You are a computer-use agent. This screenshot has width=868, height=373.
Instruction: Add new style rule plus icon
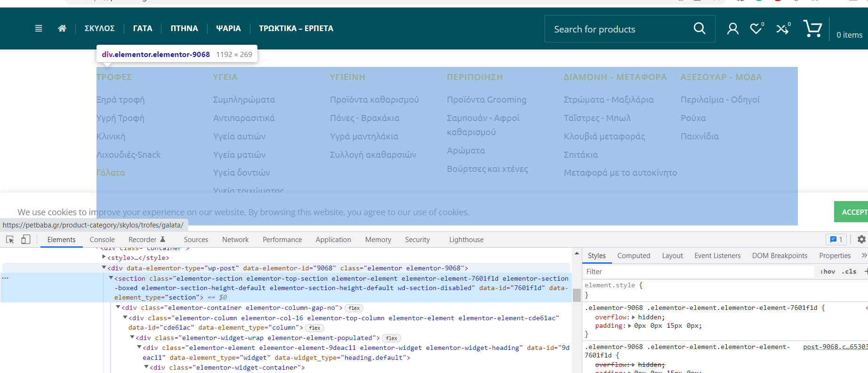click(866, 271)
